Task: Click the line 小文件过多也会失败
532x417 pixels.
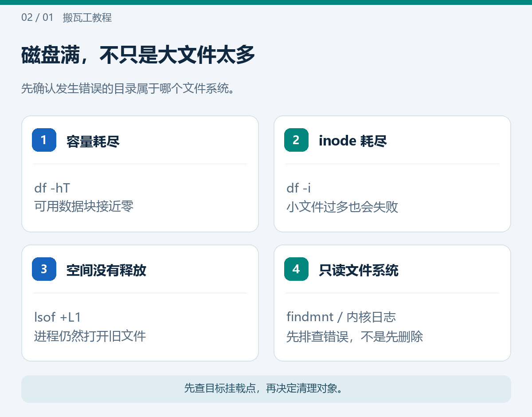Action: 342,207
